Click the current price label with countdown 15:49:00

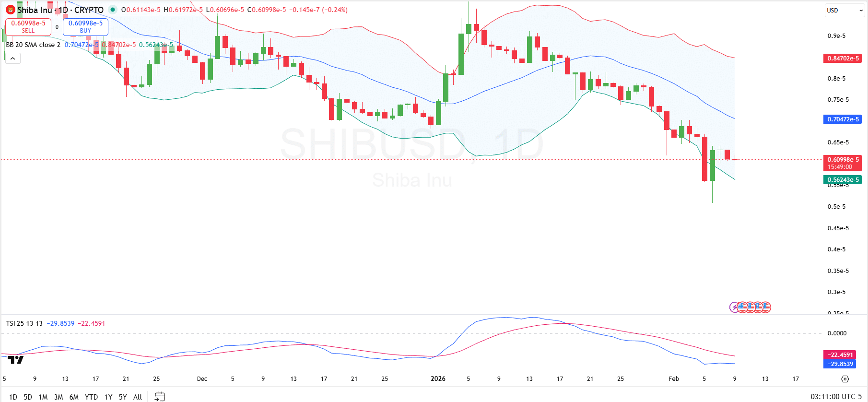842,163
